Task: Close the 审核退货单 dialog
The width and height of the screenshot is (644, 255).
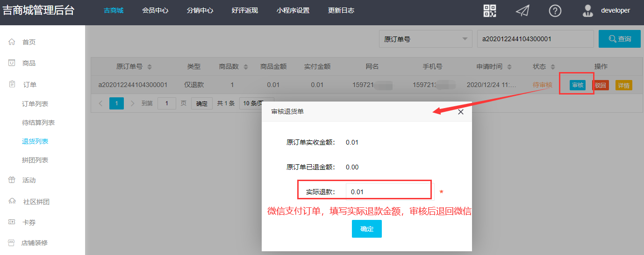Action: (x=460, y=112)
